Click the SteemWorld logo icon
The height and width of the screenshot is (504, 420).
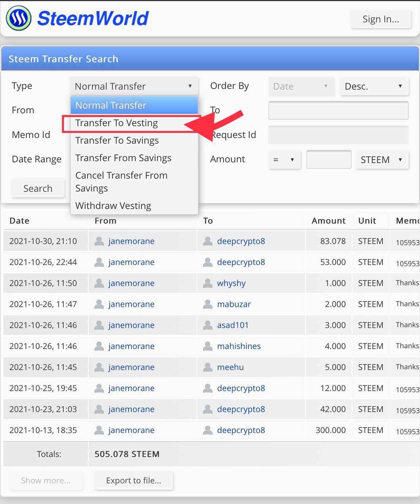19,18
